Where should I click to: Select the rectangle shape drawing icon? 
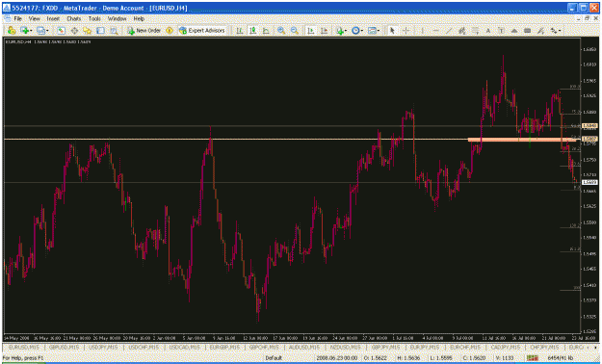click(x=528, y=31)
